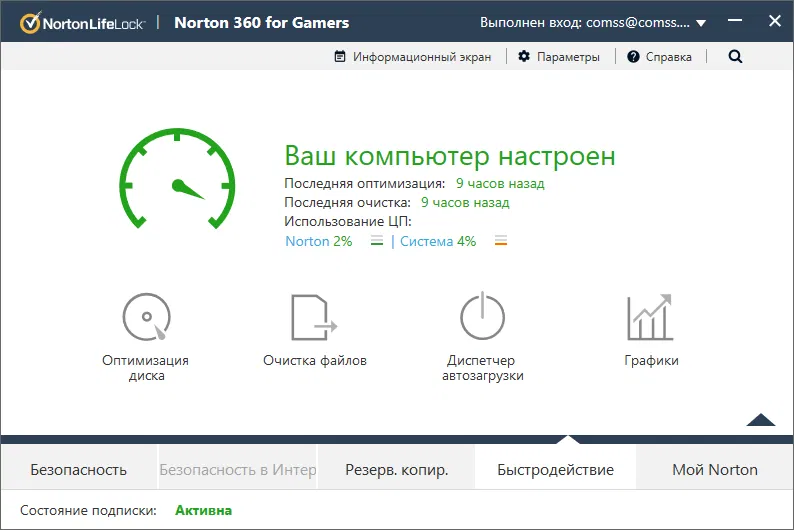
Task: Open Диспетчер автозагрузки power icon
Action: click(x=482, y=315)
